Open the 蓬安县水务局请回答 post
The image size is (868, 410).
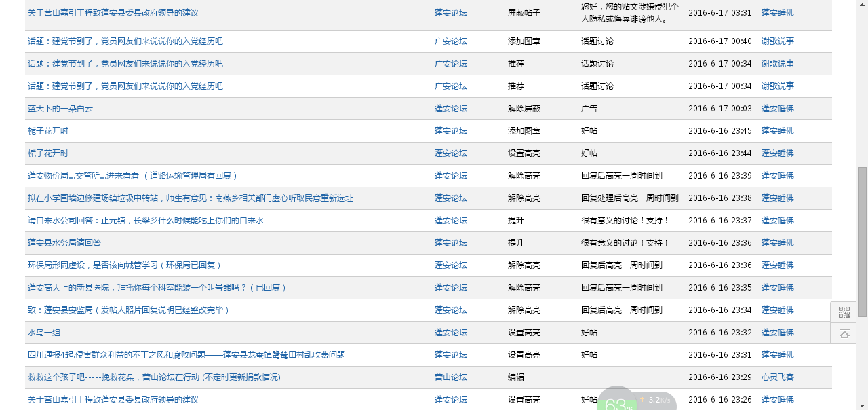[x=64, y=243]
